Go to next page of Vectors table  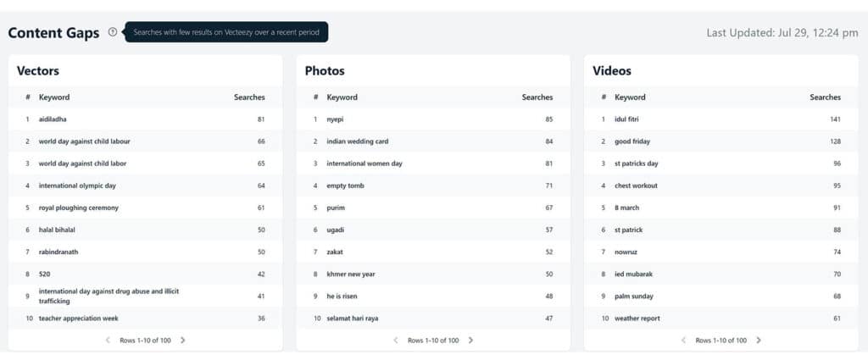pos(183,340)
